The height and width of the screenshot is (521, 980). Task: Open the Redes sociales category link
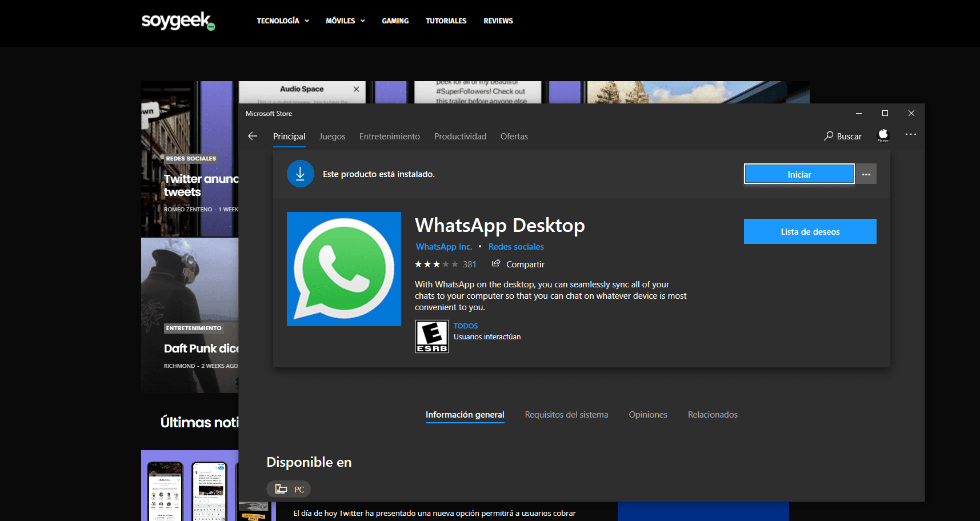[x=516, y=247]
